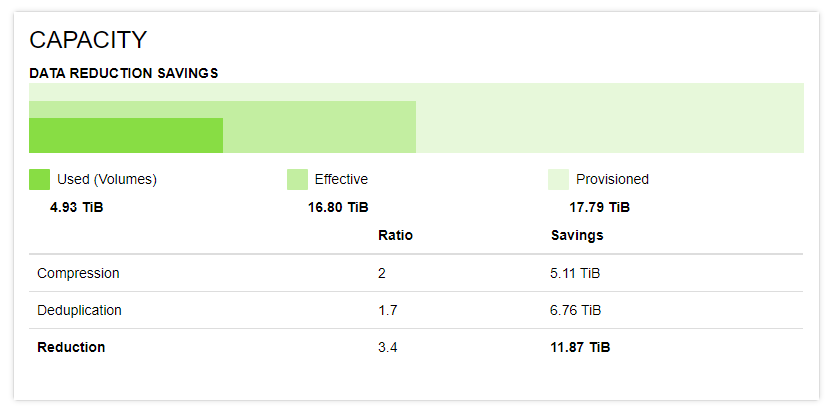Click the Effective legend color swatch

pos(297,179)
